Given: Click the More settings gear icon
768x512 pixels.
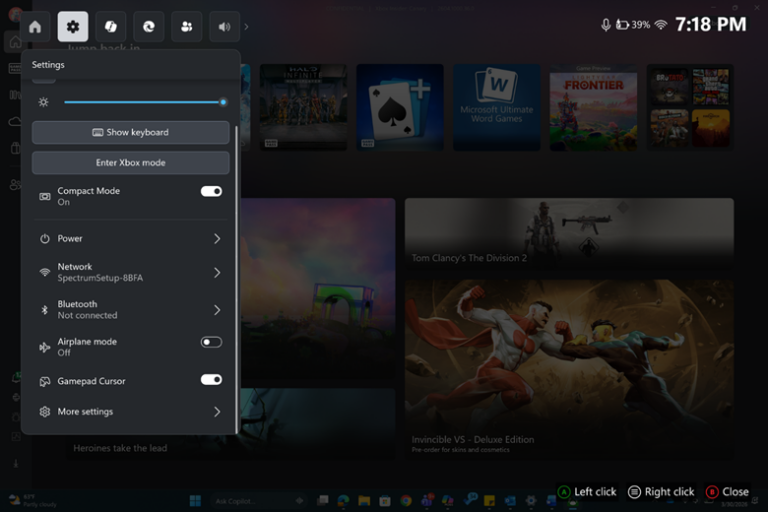Looking at the screenshot, I should click(x=45, y=412).
